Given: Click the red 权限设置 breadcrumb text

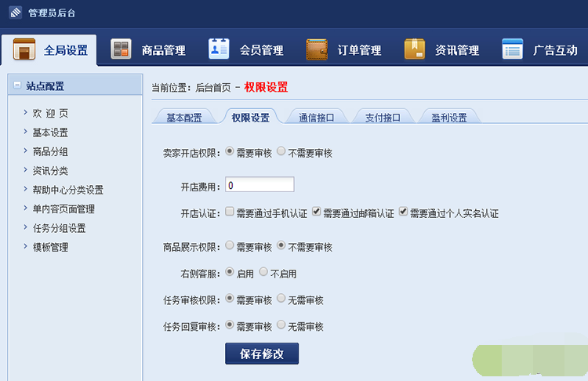Looking at the screenshot, I should pos(266,87).
